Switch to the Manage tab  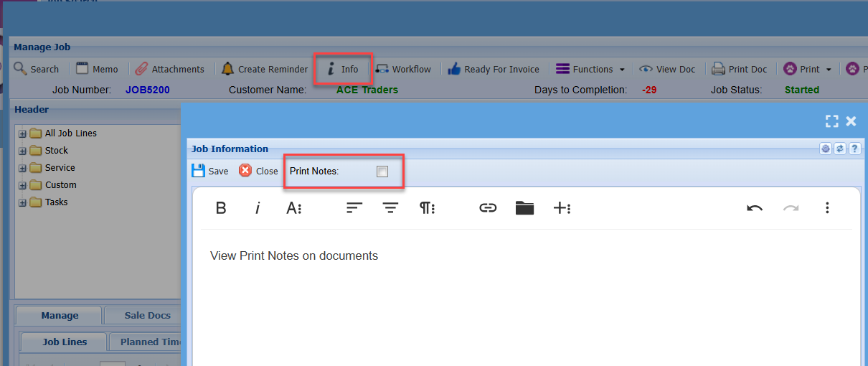pyautogui.click(x=60, y=316)
